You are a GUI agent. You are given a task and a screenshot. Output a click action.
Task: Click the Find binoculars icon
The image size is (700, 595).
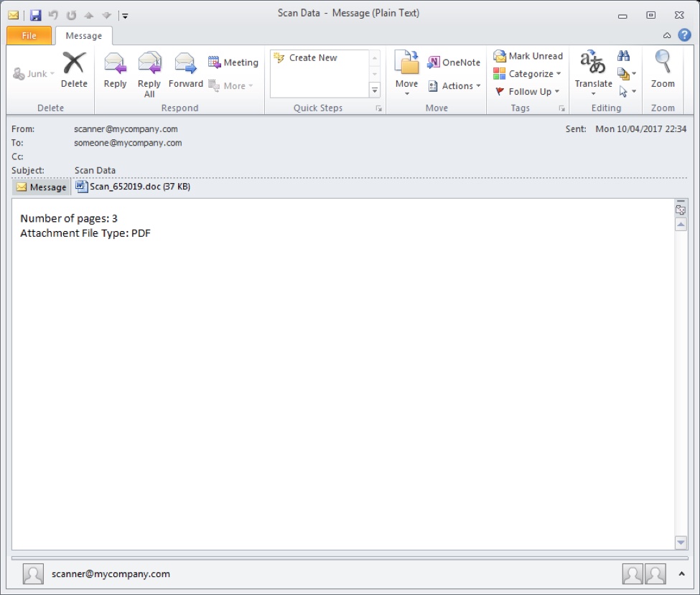click(x=624, y=56)
